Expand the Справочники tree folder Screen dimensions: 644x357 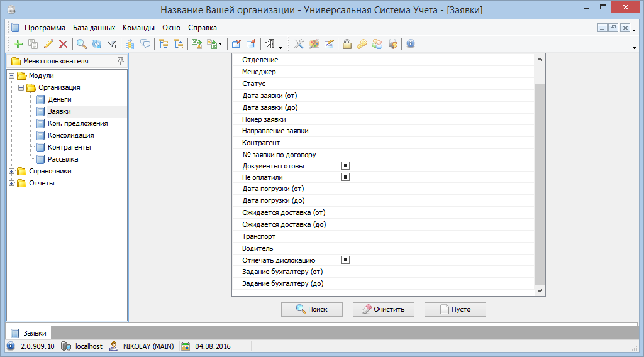coord(11,171)
